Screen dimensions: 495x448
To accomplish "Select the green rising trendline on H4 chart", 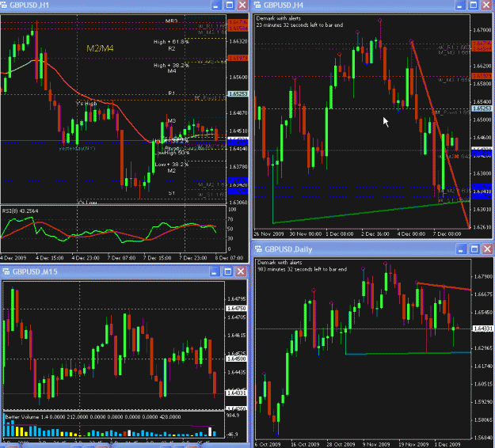I will (371, 212).
